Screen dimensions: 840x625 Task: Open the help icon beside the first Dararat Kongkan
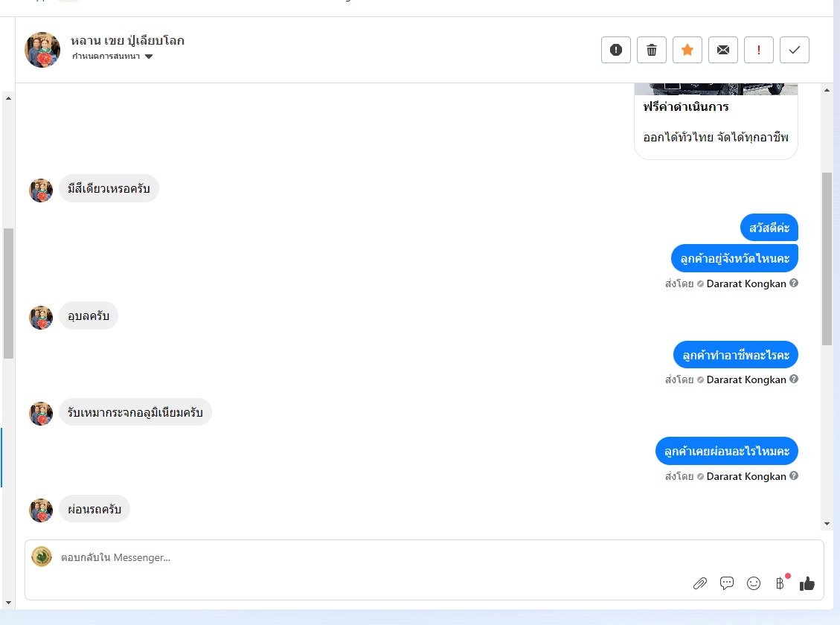(794, 283)
